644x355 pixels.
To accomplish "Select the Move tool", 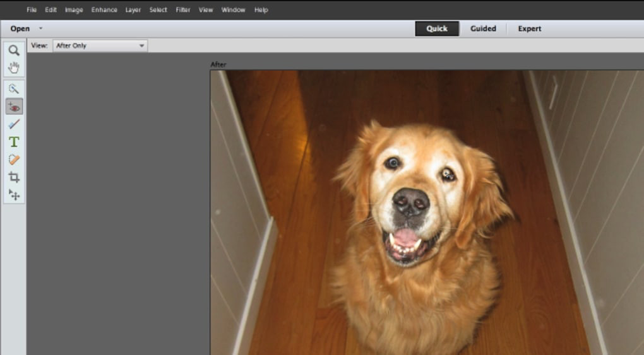I will pyautogui.click(x=14, y=195).
